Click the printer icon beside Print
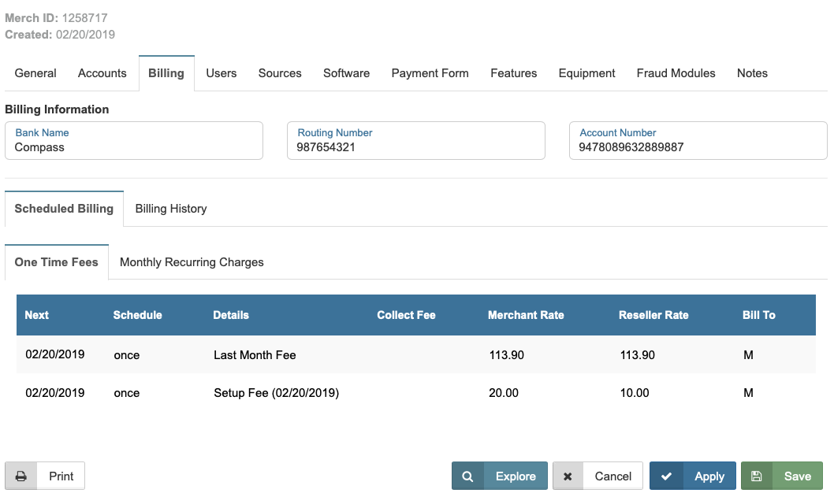Viewport: 834px width, 504px height. pyautogui.click(x=21, y=476)
